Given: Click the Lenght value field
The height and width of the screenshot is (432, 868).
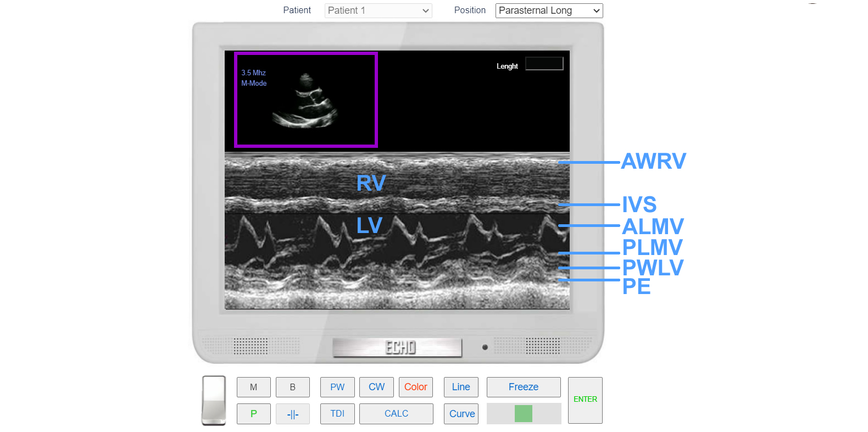Looking at the screenshot, I should (x=544, y=64).
